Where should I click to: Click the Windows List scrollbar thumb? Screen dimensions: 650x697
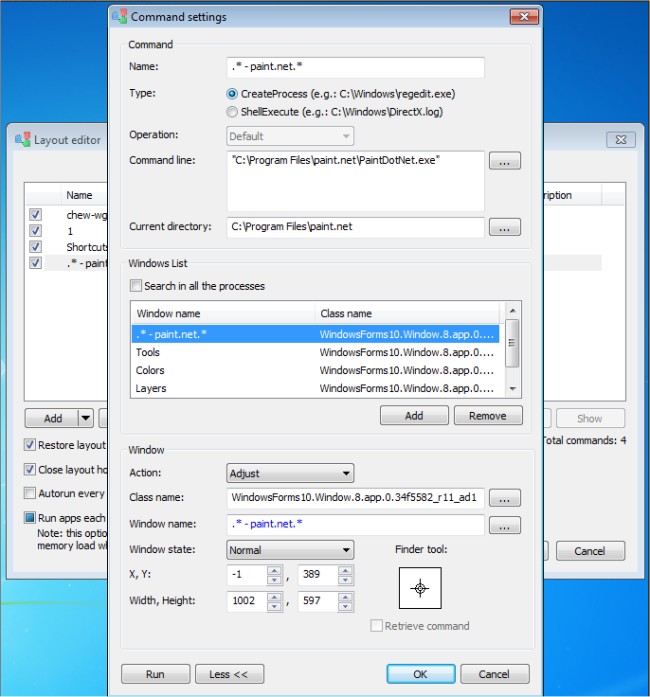point(513,343)
